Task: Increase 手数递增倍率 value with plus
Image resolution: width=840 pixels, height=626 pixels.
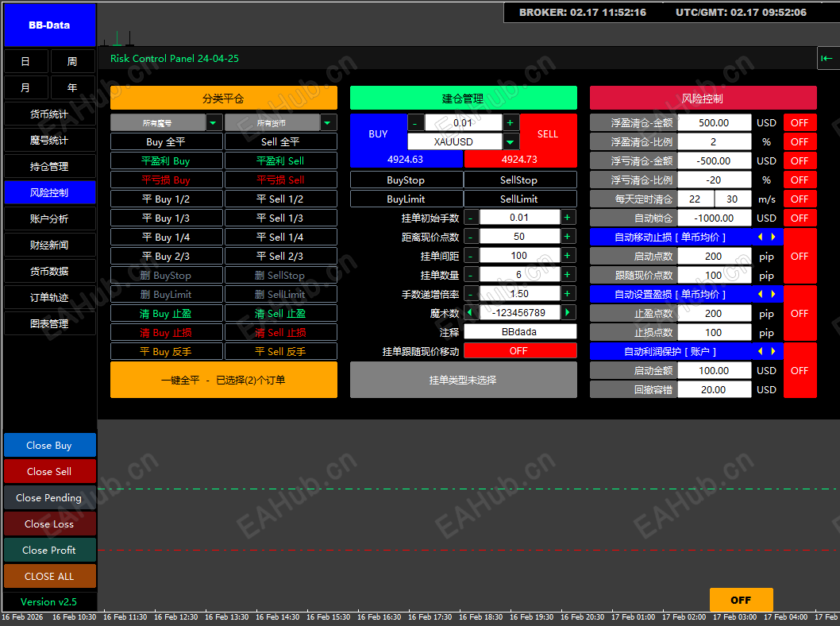Action: pyautogui.click(x=568, y=294)
